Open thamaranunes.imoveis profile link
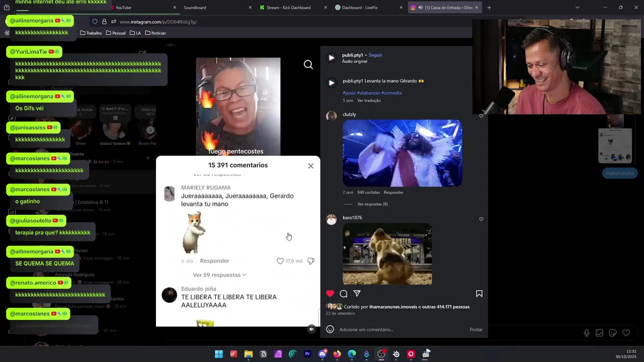The image size is (644, 362). click(x=393, y=307)
